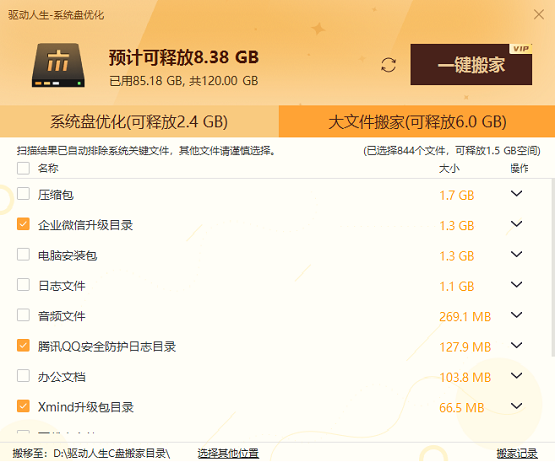Check the 压缩包 checkbox

click(23, 194)
